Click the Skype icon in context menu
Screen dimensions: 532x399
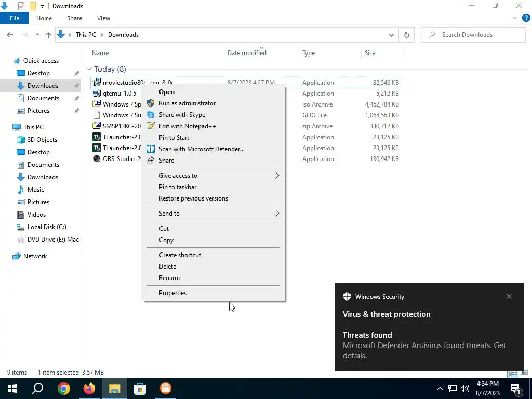tap(150, 115)
